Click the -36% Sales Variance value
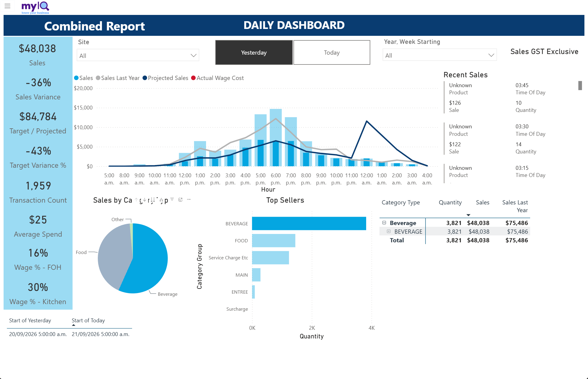This screenshot has width=588, height=379. (x=38, y=83)
